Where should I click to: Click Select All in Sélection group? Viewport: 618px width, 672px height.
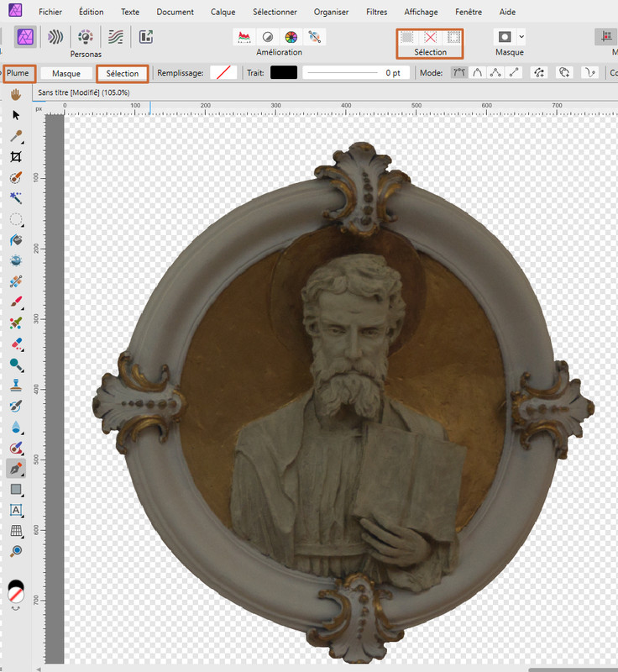(407, 37)
